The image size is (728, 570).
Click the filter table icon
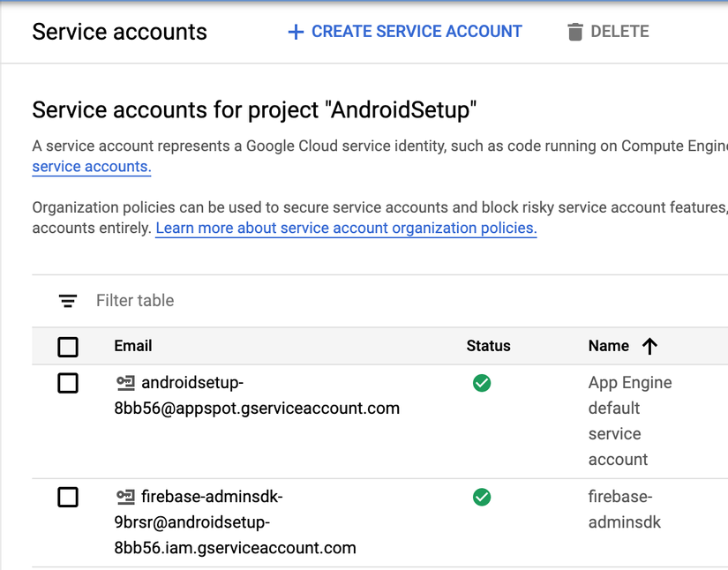(x=68, y=301)
